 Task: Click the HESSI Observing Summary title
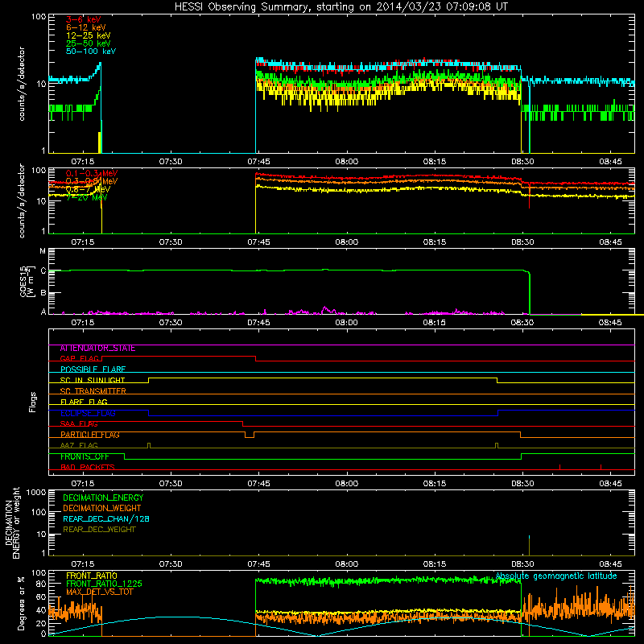[x=341, y=7]
